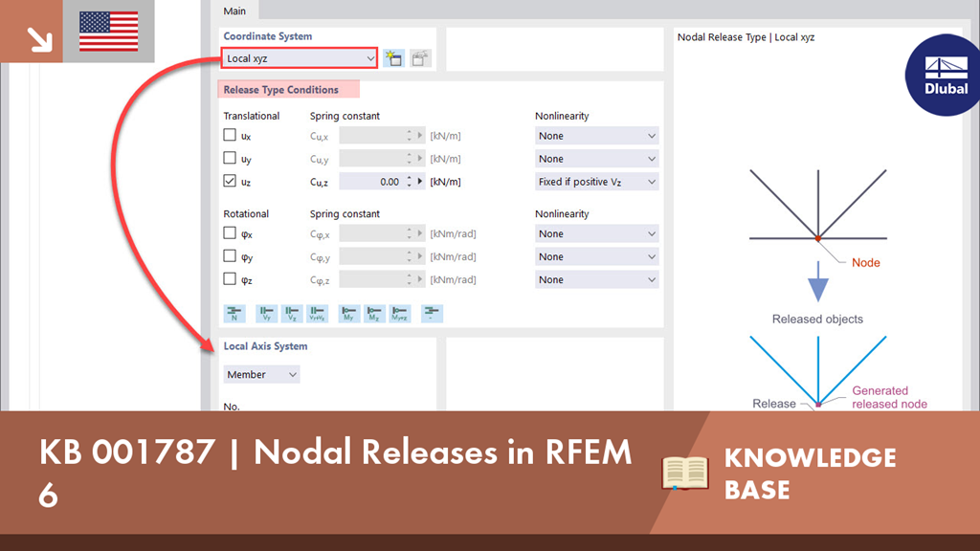980x551 pixels.
Task: Click the Mz moment release preset icon
Action: pyautogui.click(x=374, y=313)
